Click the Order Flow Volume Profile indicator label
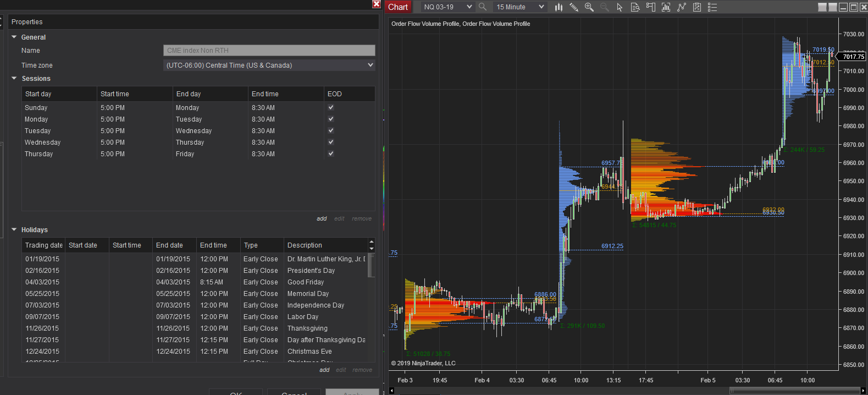Image resolution: width=868 pixels, height=395 pixels. [461, 24]
